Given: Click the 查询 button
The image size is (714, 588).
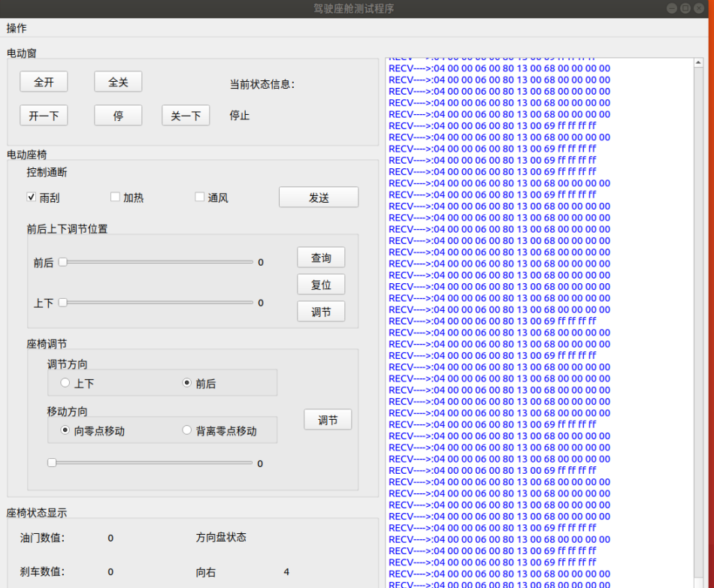Looking at the screenshot, I should [321, 258].
